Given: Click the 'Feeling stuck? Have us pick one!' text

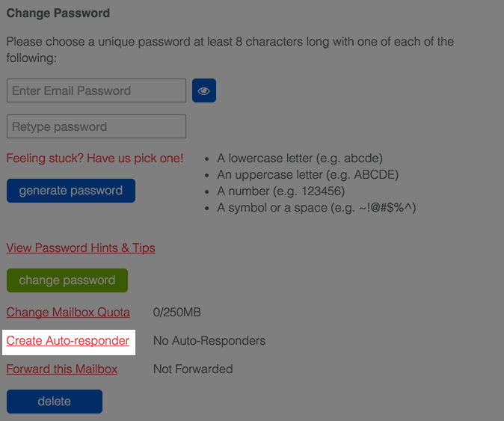Looking at the screenshot, I should [95, 159].
